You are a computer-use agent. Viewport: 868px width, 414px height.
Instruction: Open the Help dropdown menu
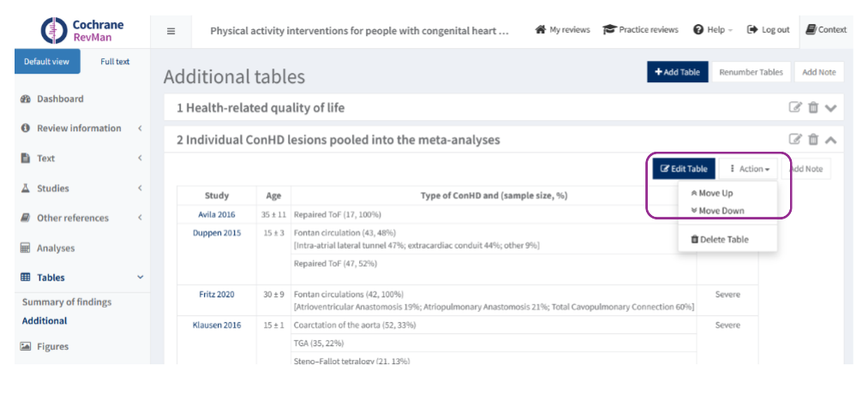(713, 30)
